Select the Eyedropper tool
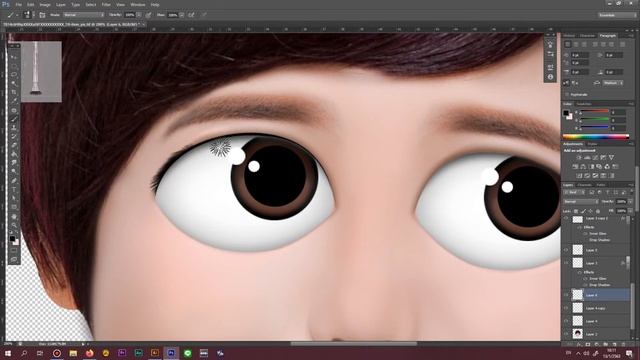 (x=14, y=101)
